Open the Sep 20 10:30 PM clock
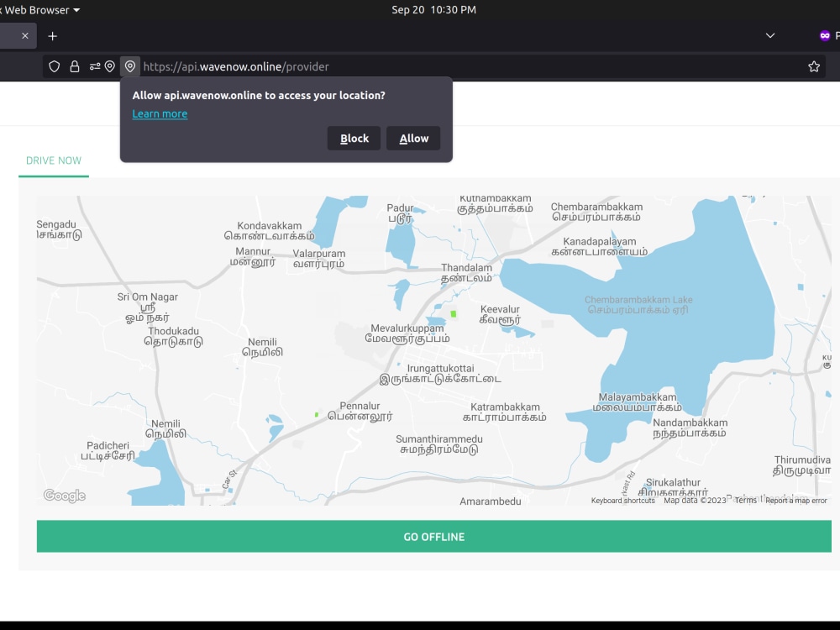 (x=433, y=9)
